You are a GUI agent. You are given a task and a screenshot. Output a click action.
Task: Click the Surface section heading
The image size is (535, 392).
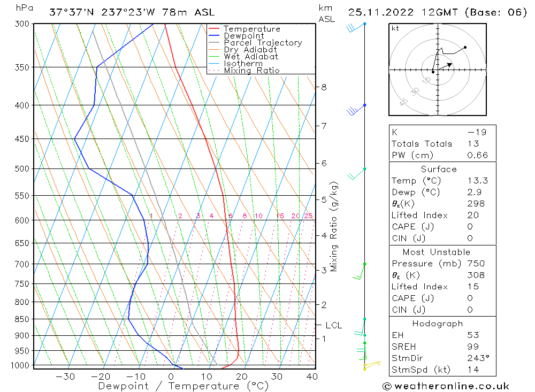pyautogui.click(x=439, y=169)
